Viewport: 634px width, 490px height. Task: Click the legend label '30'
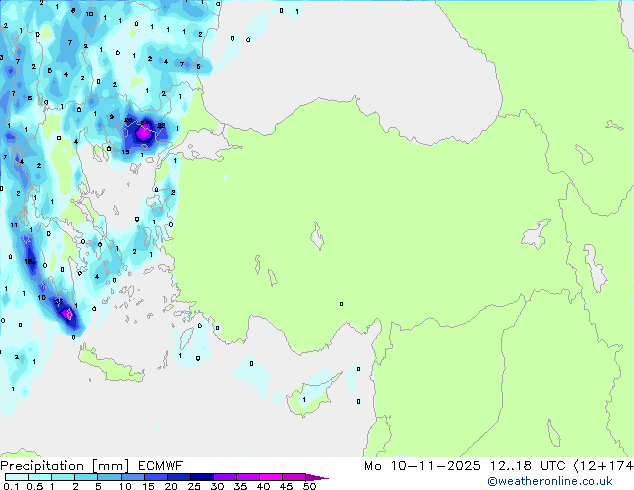pos(217,486)
